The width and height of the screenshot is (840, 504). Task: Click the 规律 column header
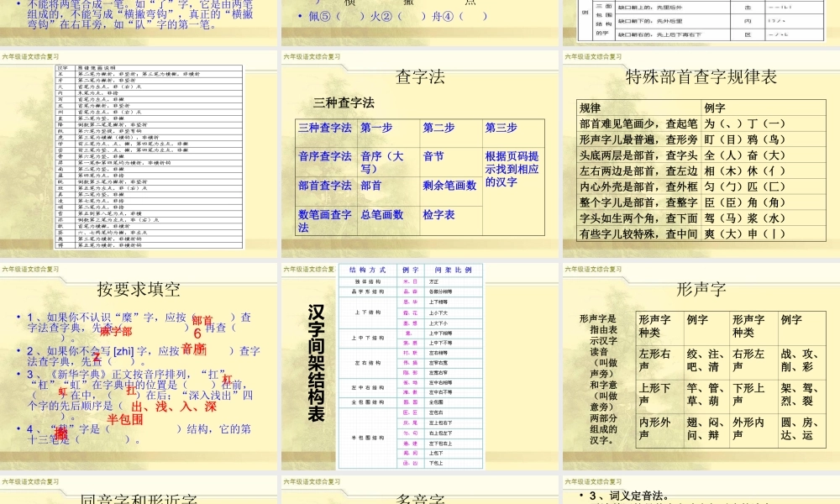(590, 108)
